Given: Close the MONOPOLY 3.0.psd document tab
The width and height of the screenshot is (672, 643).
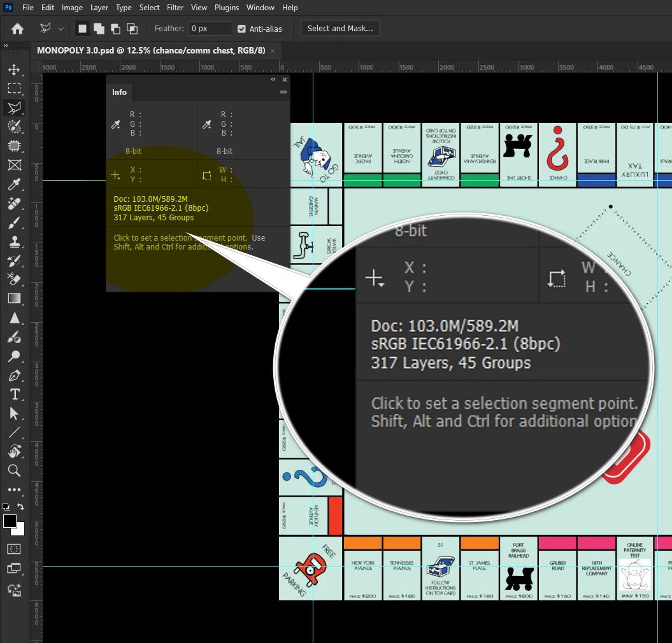Looking at the screenshot, I should click(x=273, y=51).
